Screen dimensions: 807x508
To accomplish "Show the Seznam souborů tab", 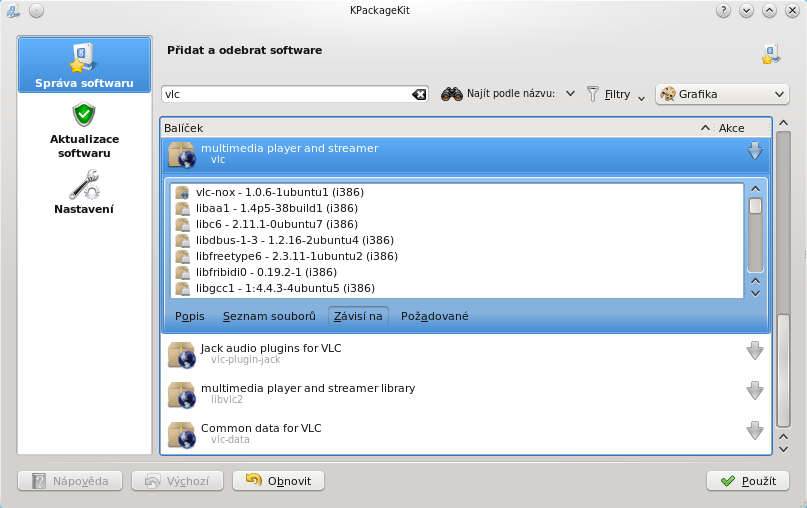I will pyautogui.click(x=269, y=316).
